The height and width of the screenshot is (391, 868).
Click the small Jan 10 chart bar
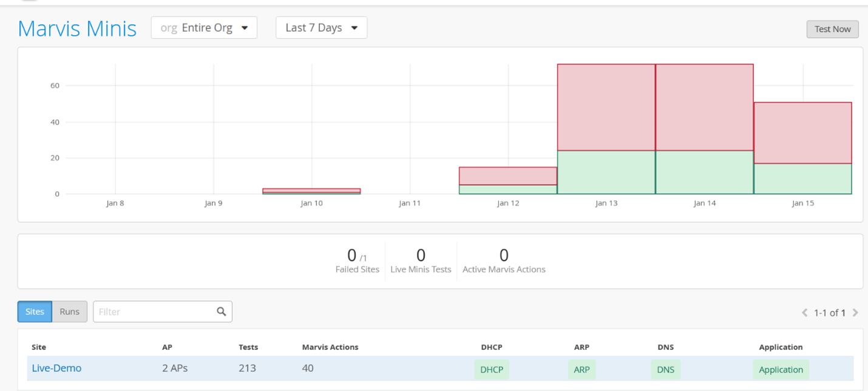pyautogui.click(x=311, y=191)
